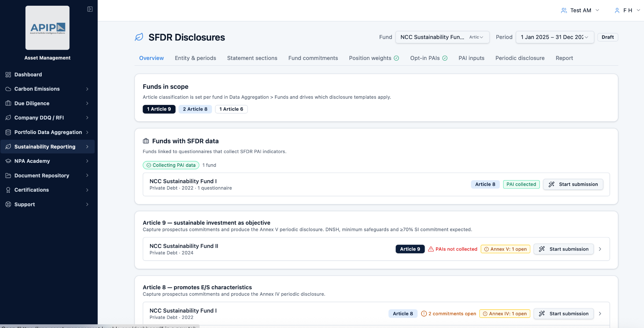Screen dimensions: 644x328
Task: Expand the Company DDQ / RFI chevron
Action: [87, 118]
